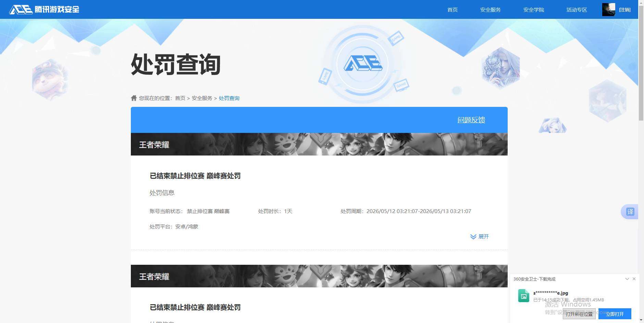Click scrollbar up arrow
This screenshot has width=644, height=323.
(x=641, y=2)
